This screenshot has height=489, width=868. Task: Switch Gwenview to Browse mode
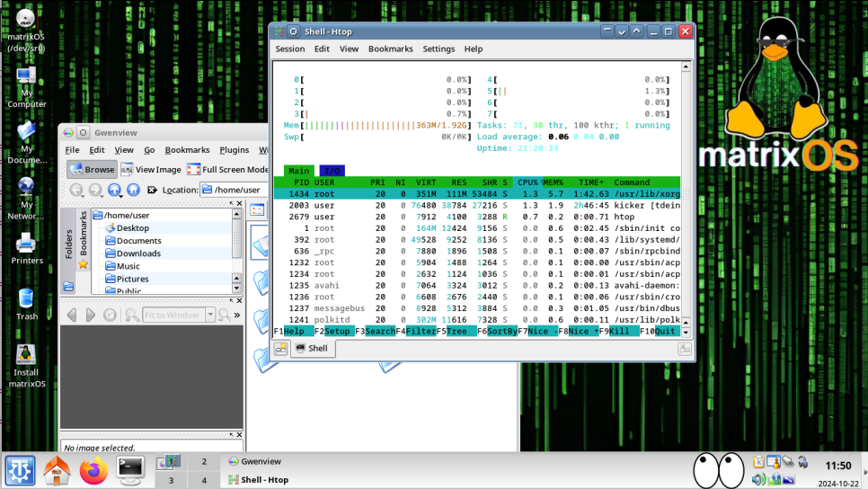tap(92, 170)
